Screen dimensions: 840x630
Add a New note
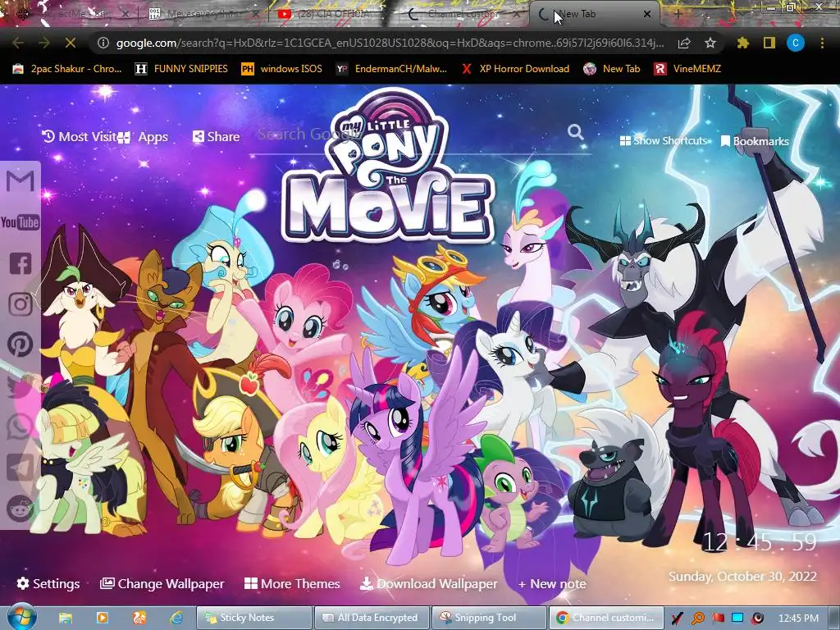552,583
